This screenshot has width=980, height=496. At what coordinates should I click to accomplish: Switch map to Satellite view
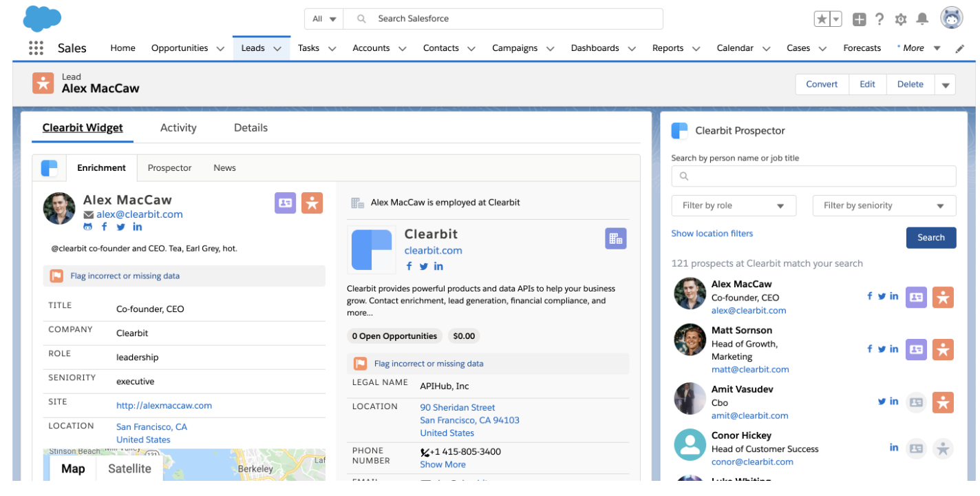[x=129, y=468]
